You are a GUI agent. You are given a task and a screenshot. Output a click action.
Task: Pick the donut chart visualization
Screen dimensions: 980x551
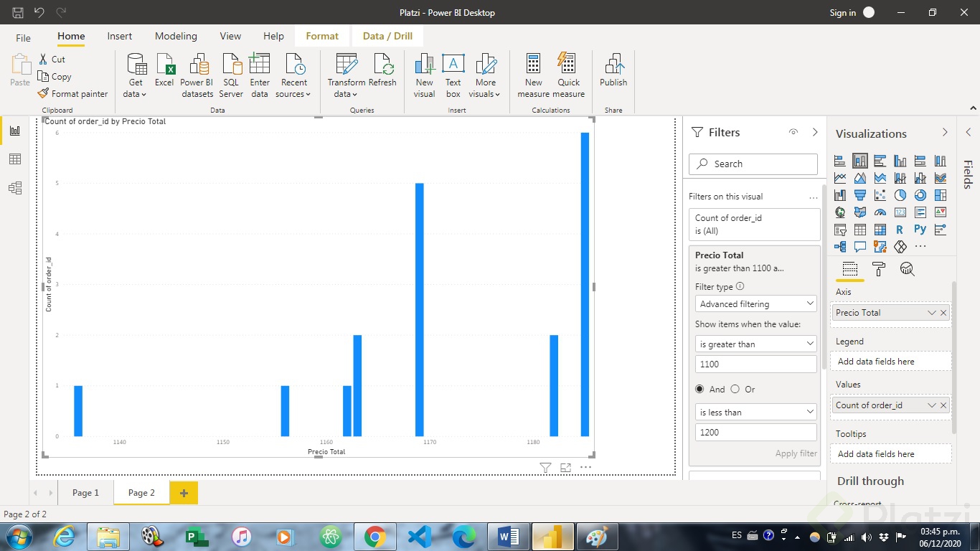pyautogui.click(x=920, y=195)
